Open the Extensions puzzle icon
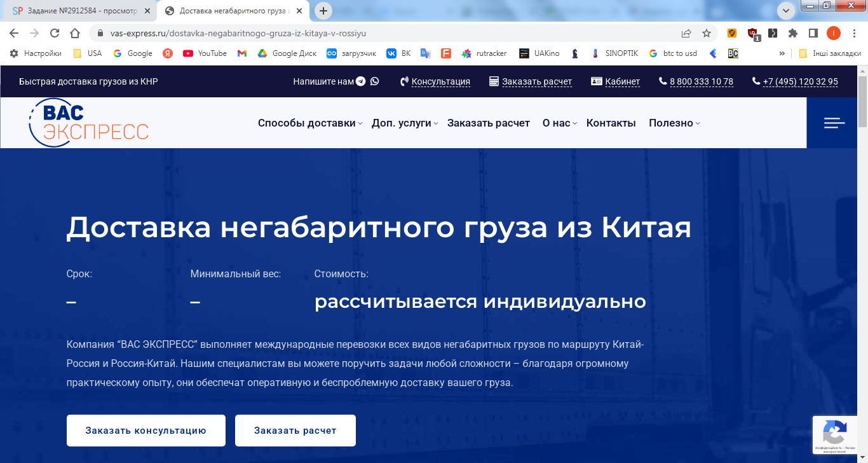The image size is (868, 463). pyautogui.click(x=793, y=33)
